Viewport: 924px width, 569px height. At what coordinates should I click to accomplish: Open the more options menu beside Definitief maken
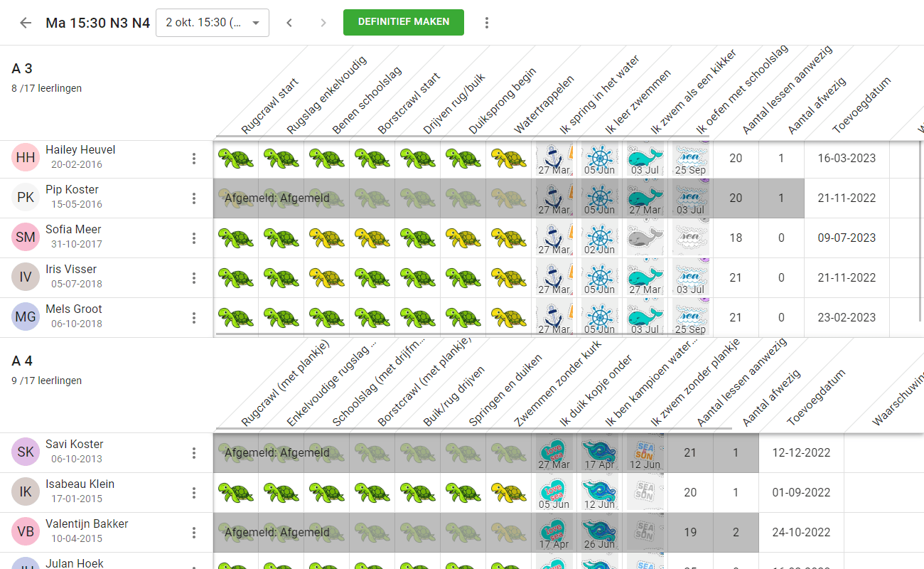(487, 23)
